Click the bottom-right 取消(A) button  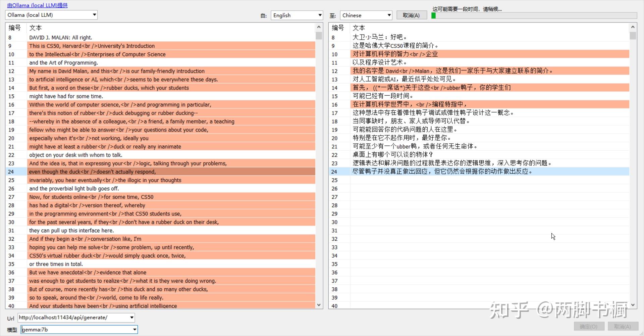(x=623, y=326)
